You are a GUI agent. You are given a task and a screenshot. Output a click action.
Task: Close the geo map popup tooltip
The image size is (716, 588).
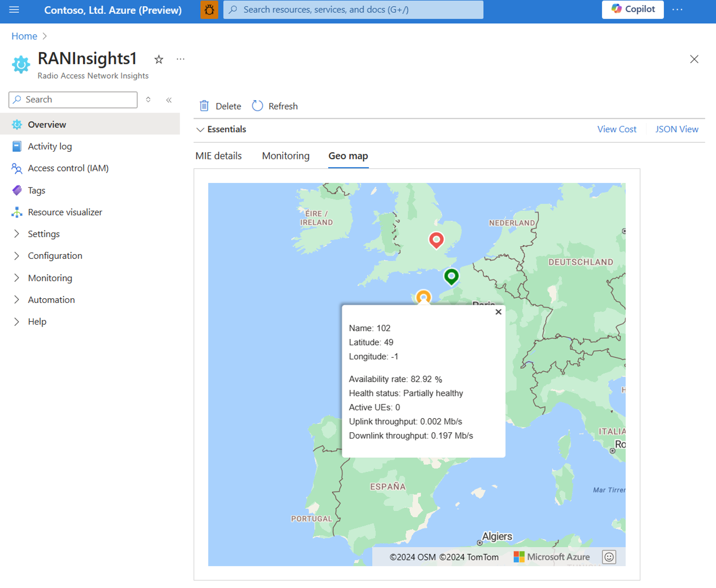[x=498, y=311]
